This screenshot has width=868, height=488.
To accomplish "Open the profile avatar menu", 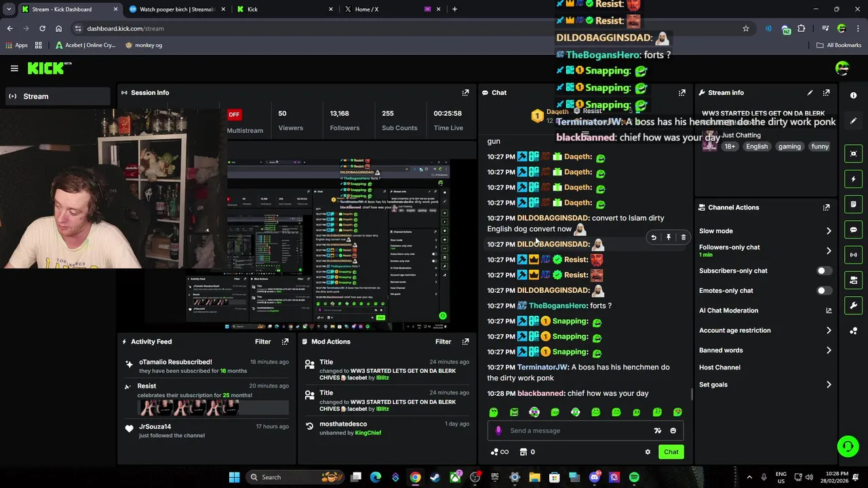I will pos(842,68).
